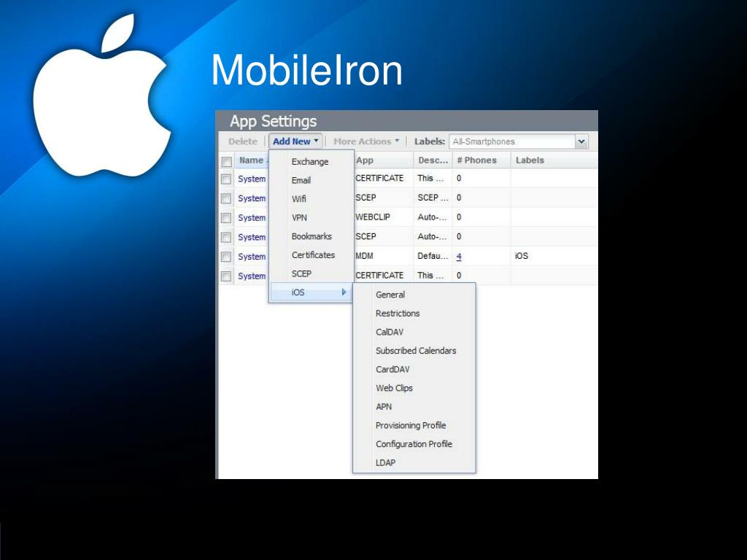The width and height of the screenshot is (747, 560).
Task: Click the Labels column header
Action: tap(554, 160)
